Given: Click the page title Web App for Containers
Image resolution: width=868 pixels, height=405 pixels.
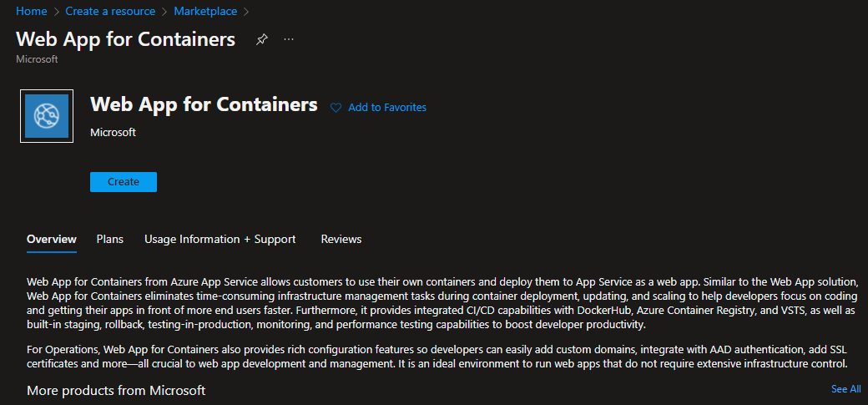Looking at the screenshot, I should click(x=126, y=39).
